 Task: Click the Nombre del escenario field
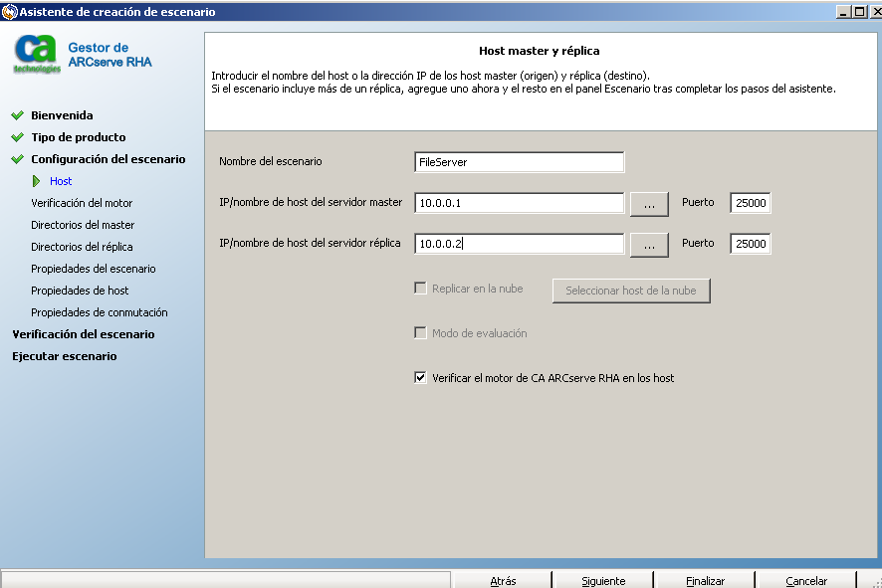pyautogui.click(x=520, y=162)
